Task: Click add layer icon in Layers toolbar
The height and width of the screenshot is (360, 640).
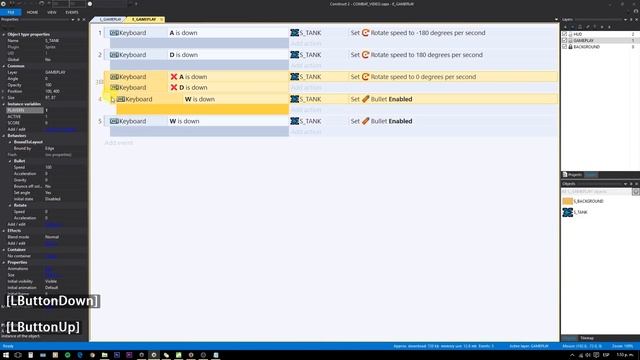Action: 565,27
